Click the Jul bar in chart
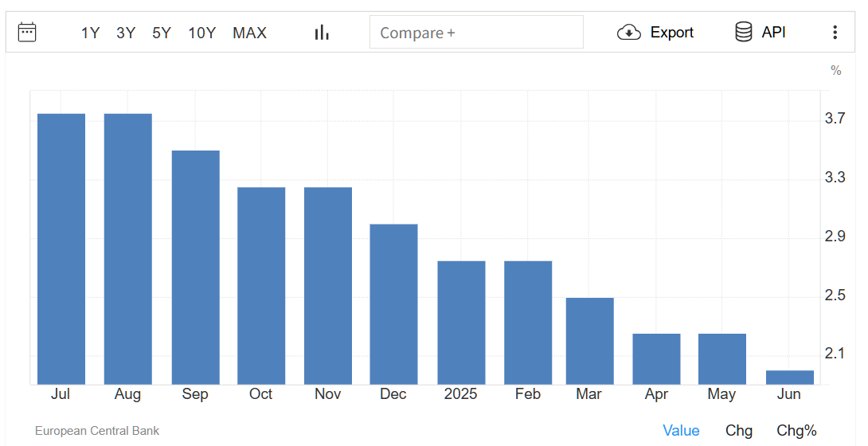 coord(61,249)
